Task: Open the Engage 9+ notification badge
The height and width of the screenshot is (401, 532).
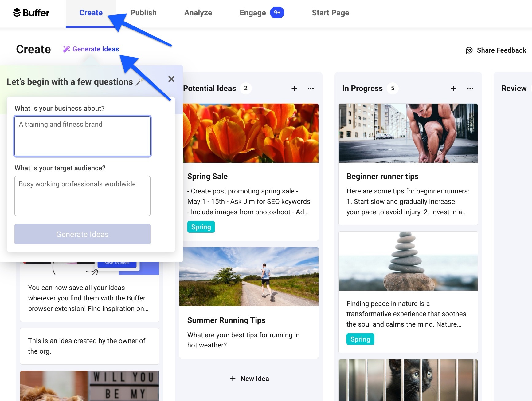Action: [x=277, y=13]
